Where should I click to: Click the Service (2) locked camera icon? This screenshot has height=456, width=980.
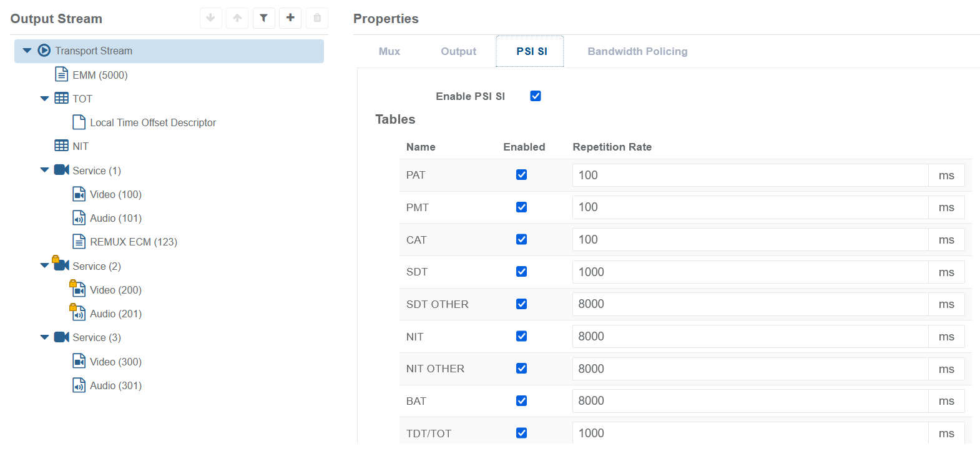point(61,265)
